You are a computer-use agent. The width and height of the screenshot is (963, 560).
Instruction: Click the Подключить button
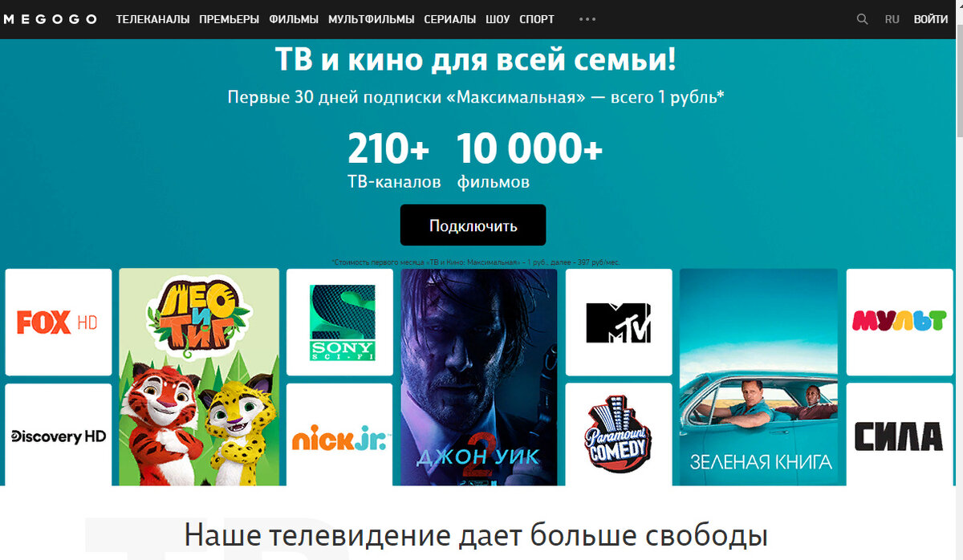pos(473,225)
